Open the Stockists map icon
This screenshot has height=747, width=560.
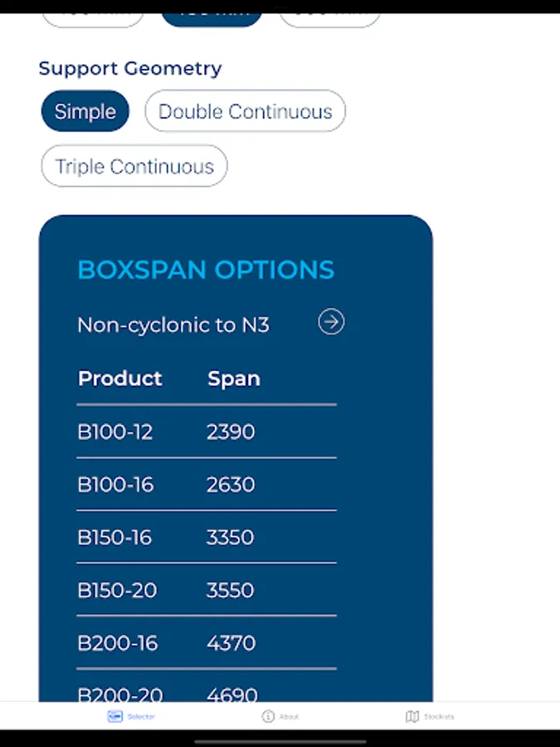click(x=412, y=716)
